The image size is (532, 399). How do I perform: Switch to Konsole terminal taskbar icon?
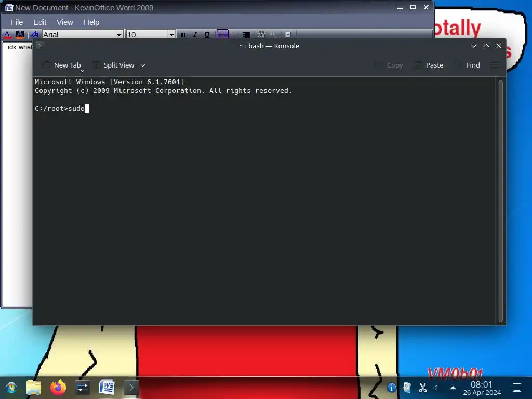click(131, 388)
